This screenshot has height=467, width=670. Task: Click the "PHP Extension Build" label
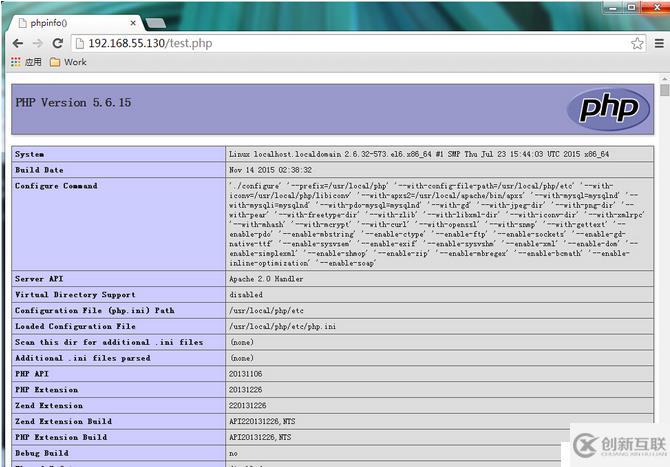coord(61,437)
